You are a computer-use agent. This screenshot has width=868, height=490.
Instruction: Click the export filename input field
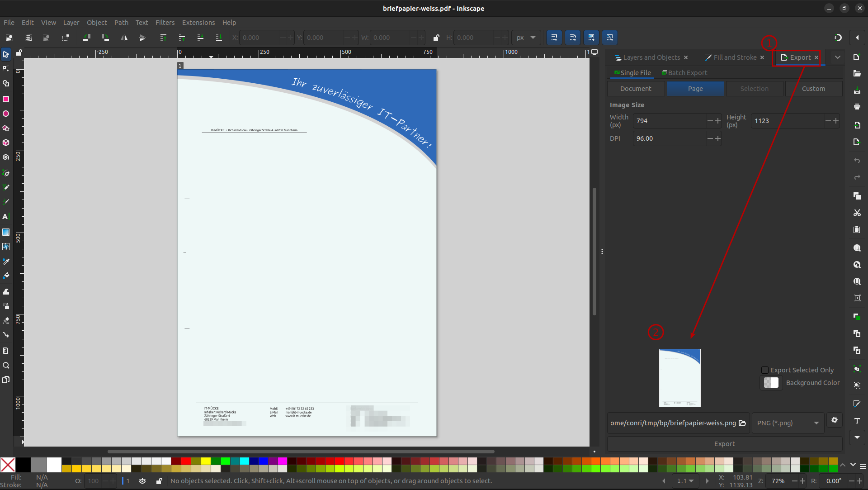click(x=673, y=423)
